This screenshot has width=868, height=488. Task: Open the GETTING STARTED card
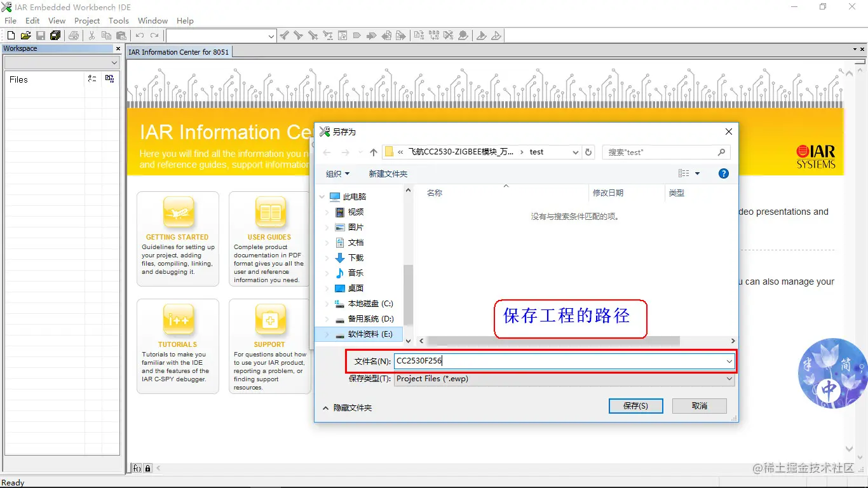click(x=177, y=239)
